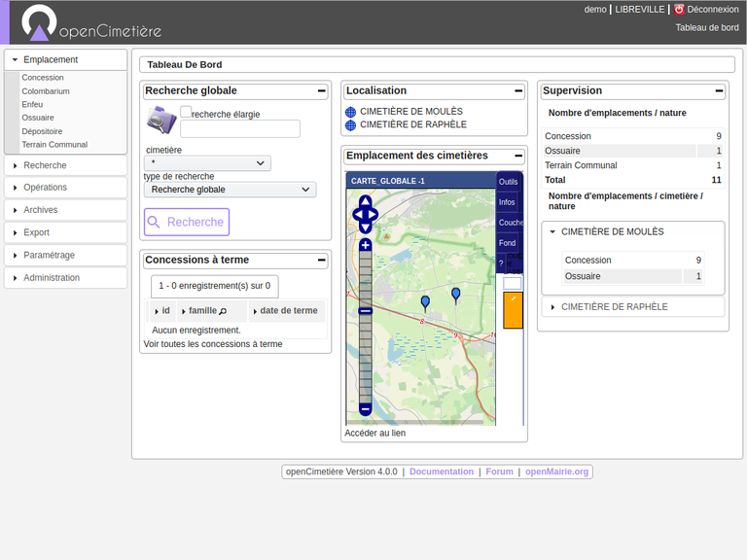Click the folder search icon in Recherche globale
Image resolution: width=747 pixels, height=560 pixels.
(160, 120)
